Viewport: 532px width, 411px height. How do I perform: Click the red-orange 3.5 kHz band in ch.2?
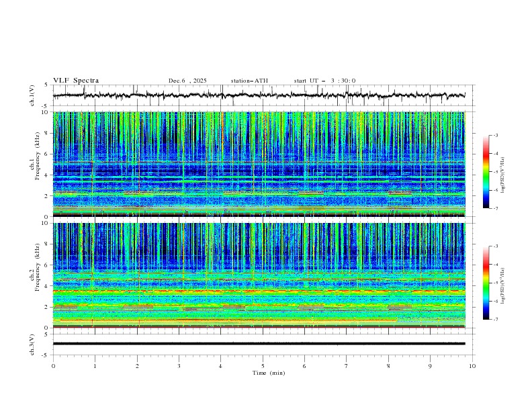point(259,291)
